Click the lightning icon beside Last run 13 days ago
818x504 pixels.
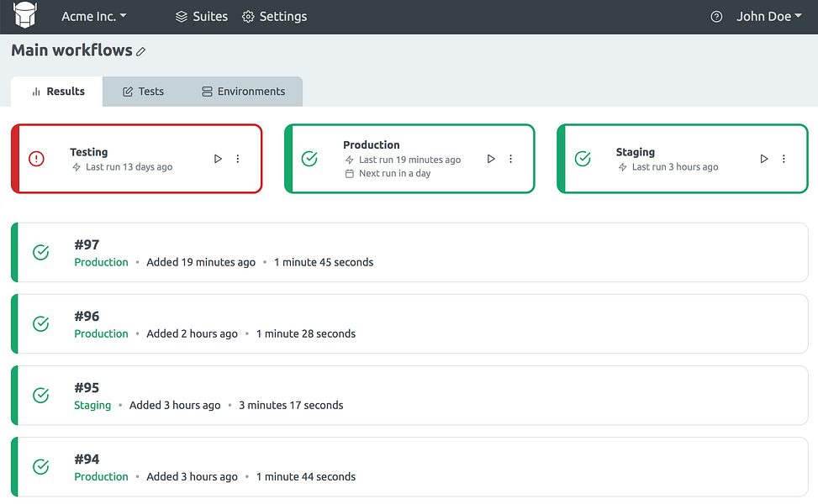tap(77, 167)
